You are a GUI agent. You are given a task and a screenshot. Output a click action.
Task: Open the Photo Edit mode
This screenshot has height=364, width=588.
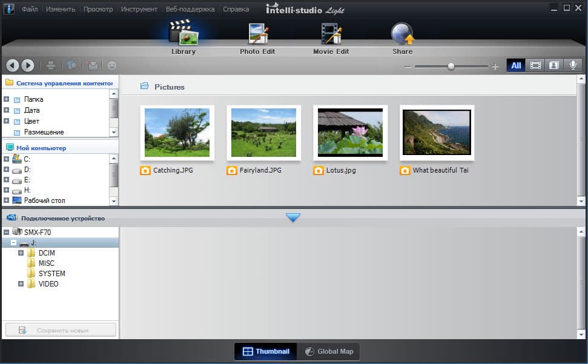(x=257, y=38)
